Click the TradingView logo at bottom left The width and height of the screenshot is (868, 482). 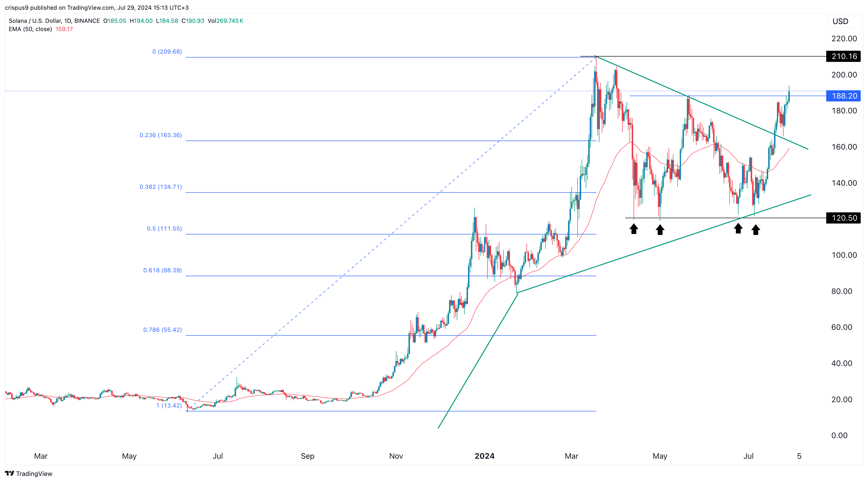[x=29, y=473]
